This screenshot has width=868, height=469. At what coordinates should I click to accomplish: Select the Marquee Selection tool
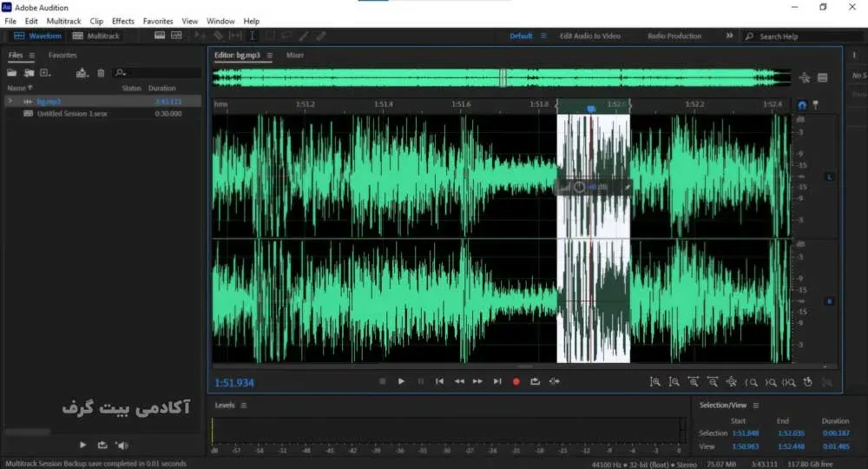tap(270, 36)
